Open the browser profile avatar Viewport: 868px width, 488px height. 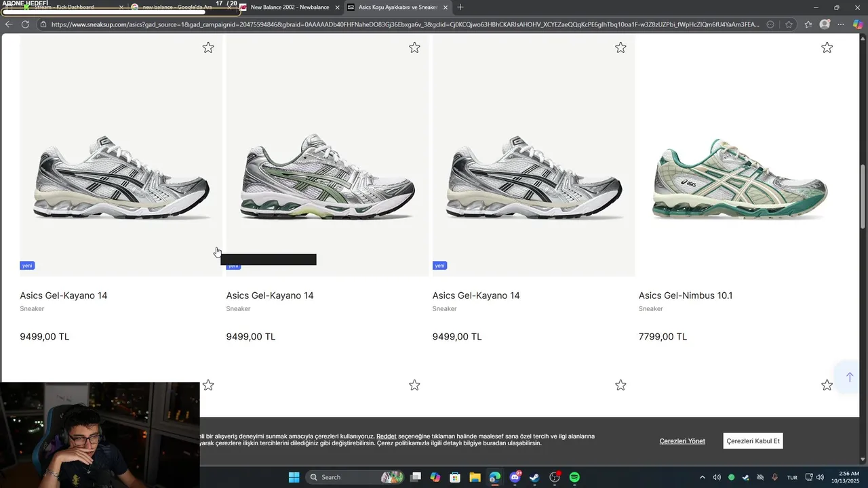coord(825,24)
